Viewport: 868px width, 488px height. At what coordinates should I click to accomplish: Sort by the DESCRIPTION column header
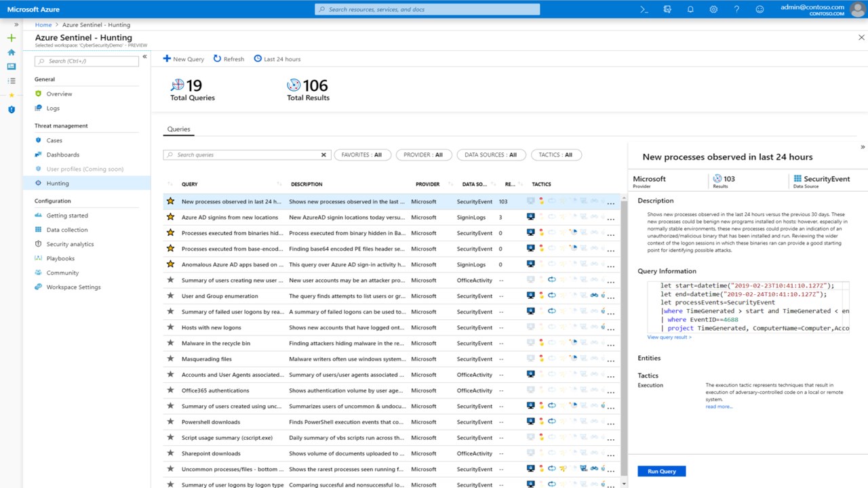point(307,184)
